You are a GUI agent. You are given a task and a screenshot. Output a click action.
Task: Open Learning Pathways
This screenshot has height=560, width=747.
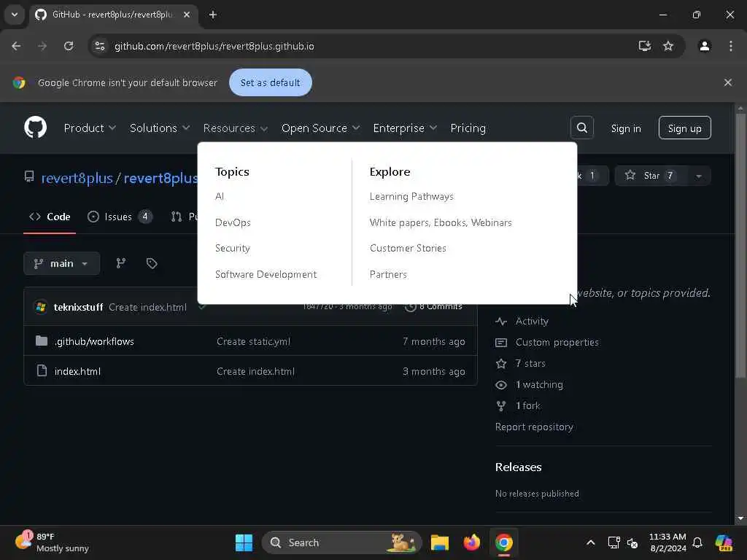(x=411, y=196)
